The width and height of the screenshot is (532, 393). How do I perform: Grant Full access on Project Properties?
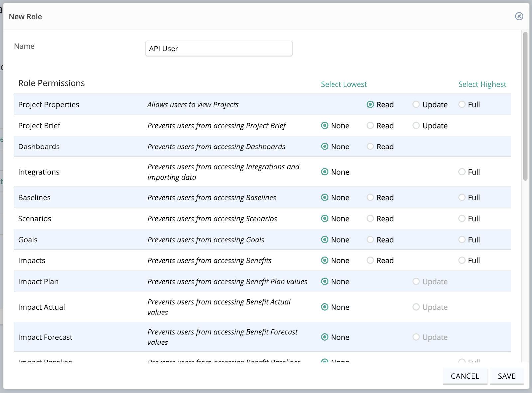pyautogui.click(x=462, y=104)
